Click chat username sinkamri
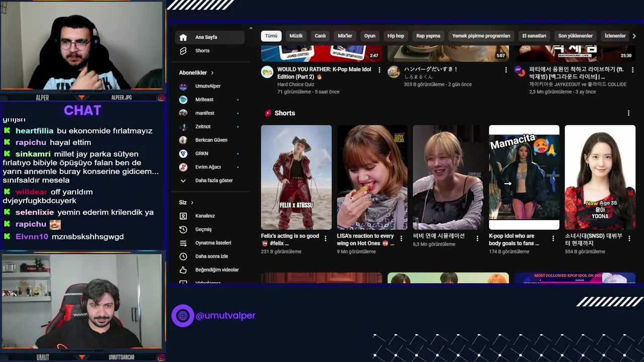 (33, 154)
